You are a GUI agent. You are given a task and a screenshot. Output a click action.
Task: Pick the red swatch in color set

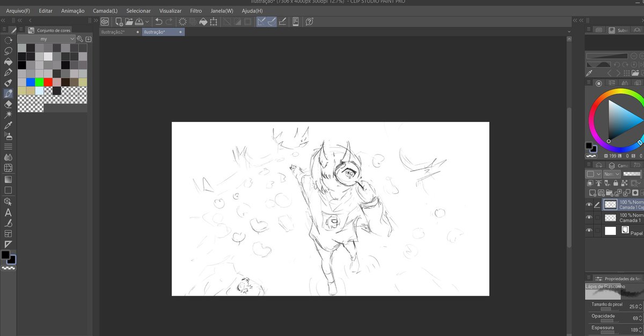click(x=48, y=82)
